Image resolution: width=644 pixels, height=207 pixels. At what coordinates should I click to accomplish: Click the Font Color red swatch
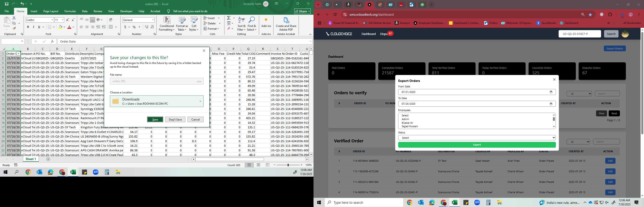[x=69, y=27]
